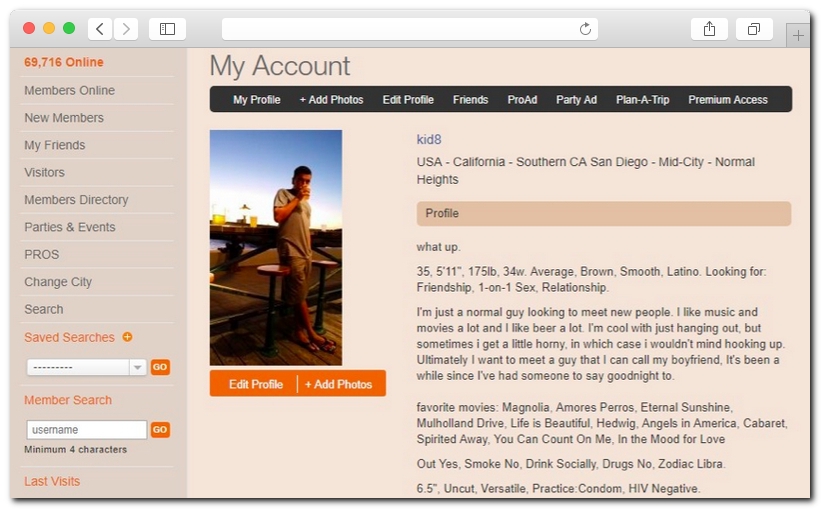Open My Profile in navigation bar
The image size is (821, 509).
256,100
